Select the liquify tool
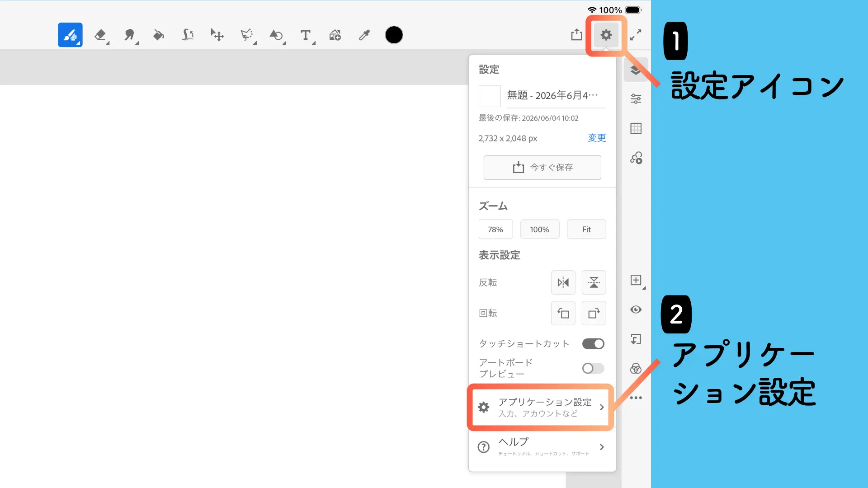 point(188,35)
